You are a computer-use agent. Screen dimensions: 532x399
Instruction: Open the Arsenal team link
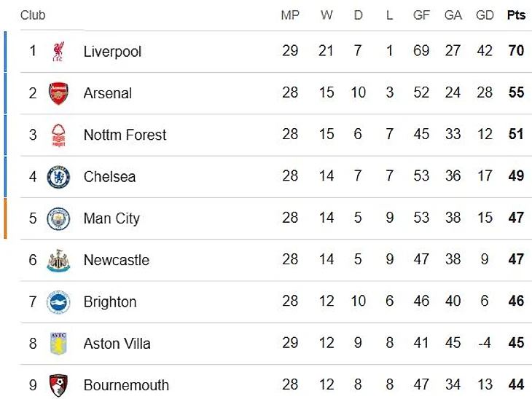[108, 93]
